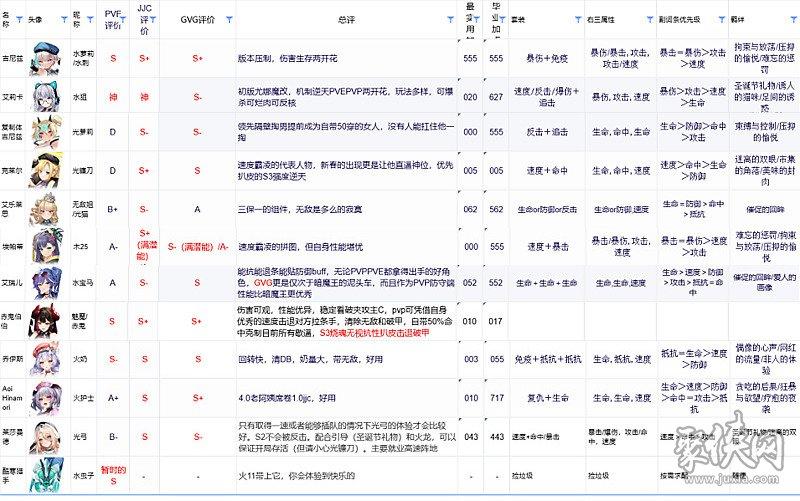
Task: Select the 赤鬼伯伯 horned character avatar
Action: click(x=45, y=320)
